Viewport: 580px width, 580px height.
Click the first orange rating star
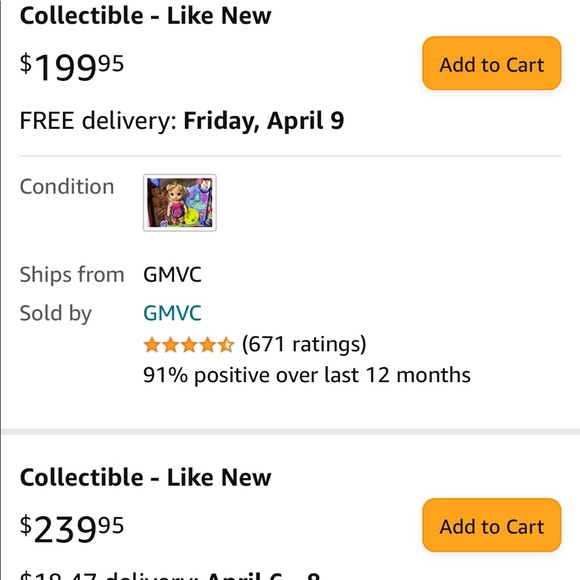[x=152, y=345]
